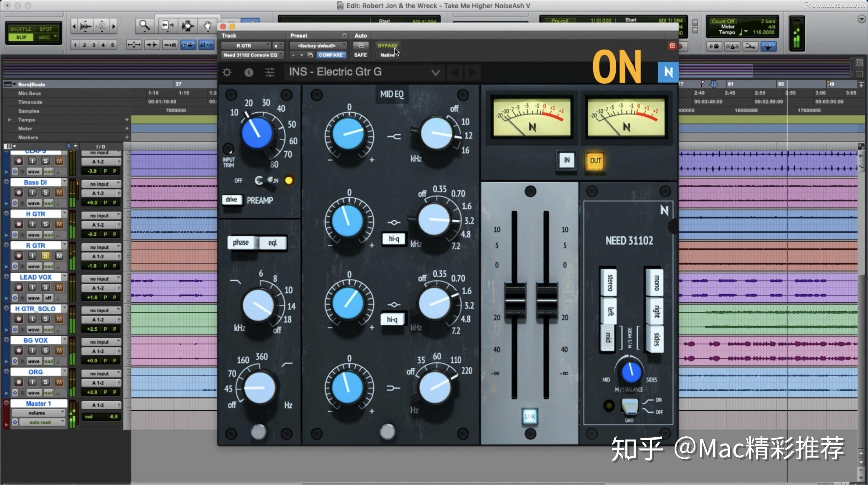The image size is (868, 485).
Task: Flip the DIRT on/off switch
Action: (629, 406)
